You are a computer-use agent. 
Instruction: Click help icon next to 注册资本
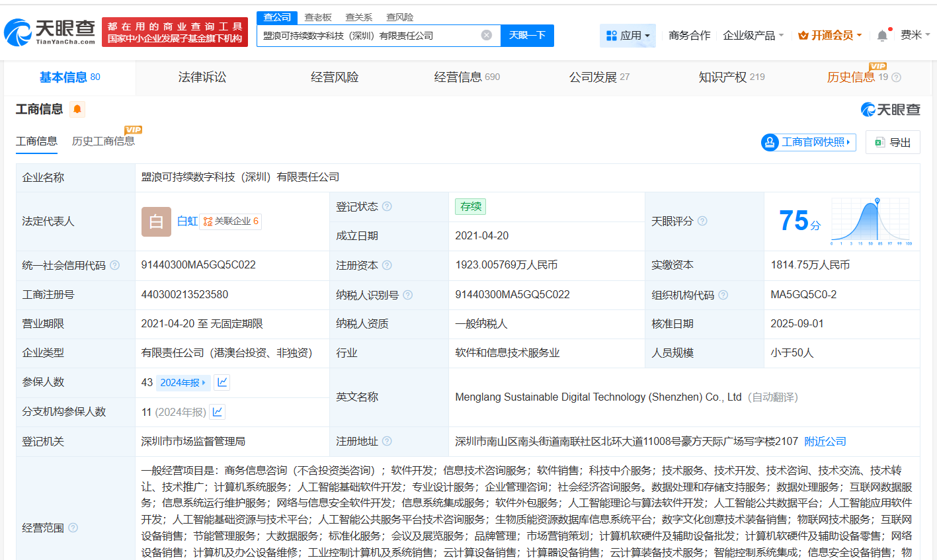point(387,265)
